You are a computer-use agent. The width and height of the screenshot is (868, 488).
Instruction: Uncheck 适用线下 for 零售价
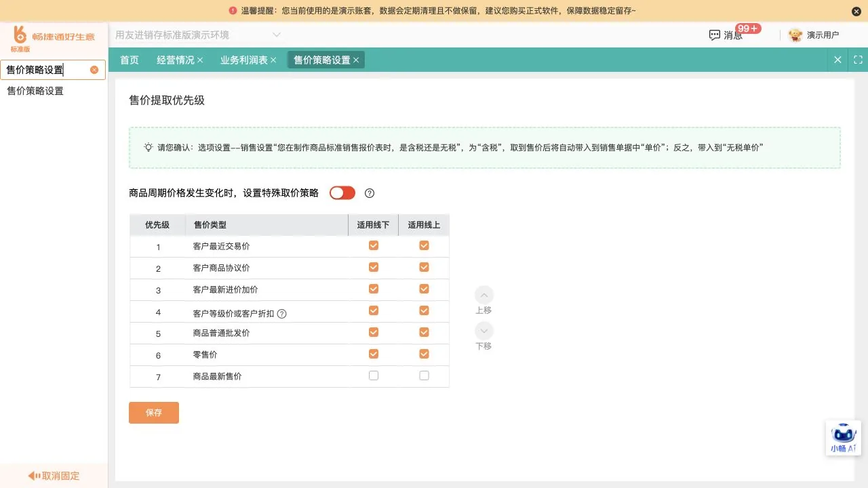374,354
